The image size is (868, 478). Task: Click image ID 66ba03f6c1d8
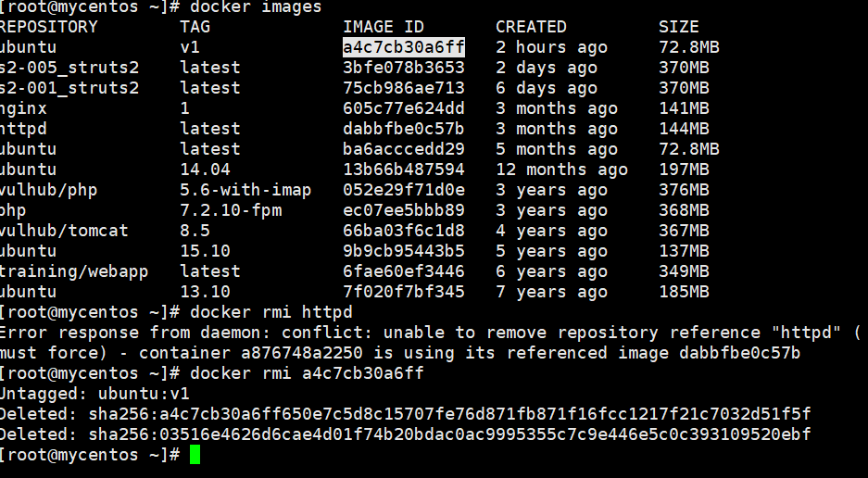(x=404, y=231)
